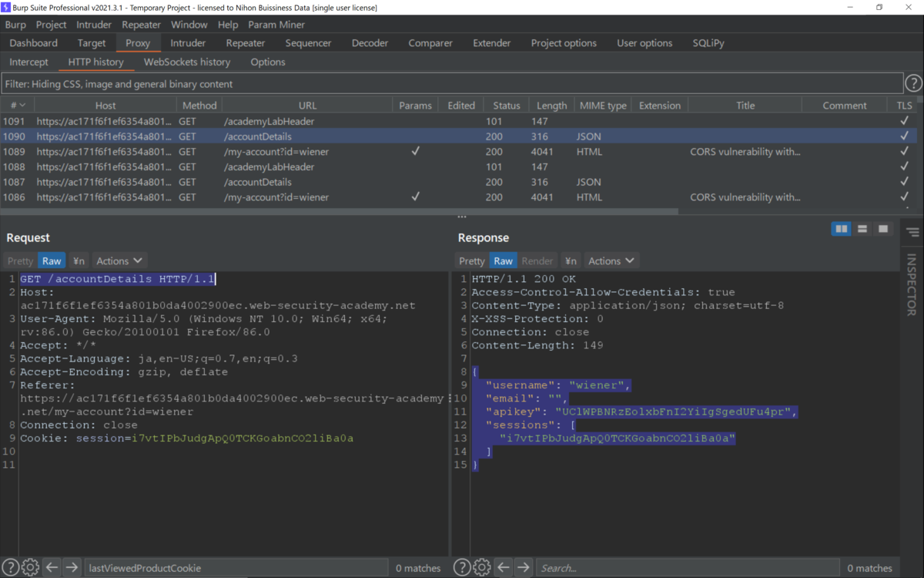Open the Help menu
Screen dimensions: 924x578
tap(228, 25)
